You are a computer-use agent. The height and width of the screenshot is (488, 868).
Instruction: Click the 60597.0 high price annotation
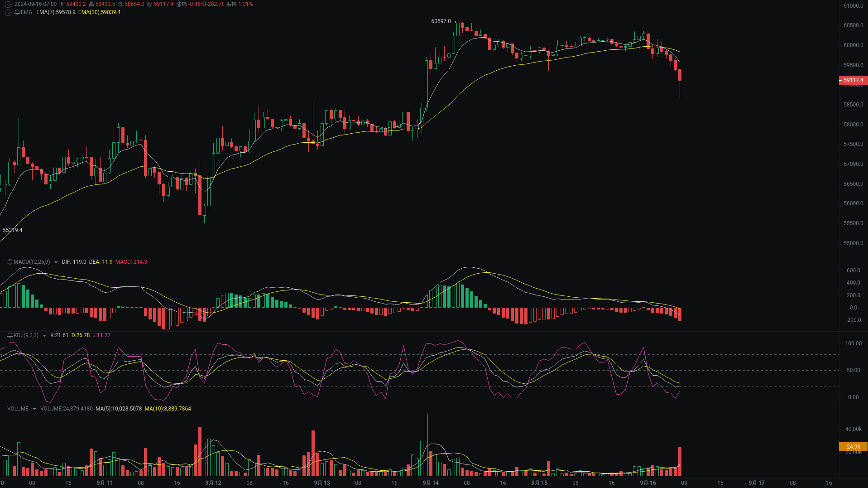440,20
